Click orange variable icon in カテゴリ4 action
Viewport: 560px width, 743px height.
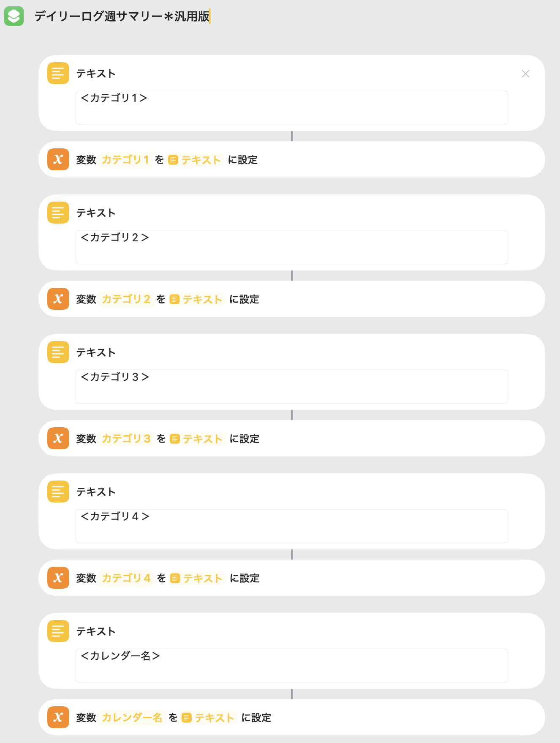click(x=58, y=578)
